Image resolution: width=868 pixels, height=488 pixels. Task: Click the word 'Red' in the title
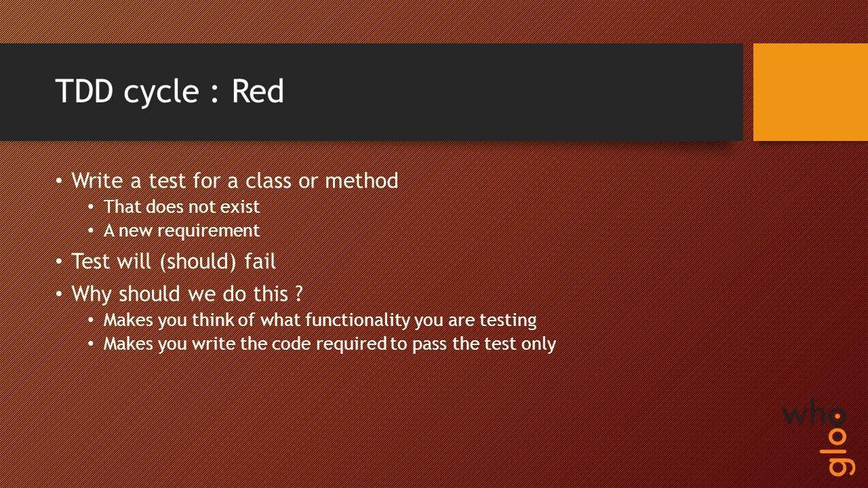tap(258, 91)
